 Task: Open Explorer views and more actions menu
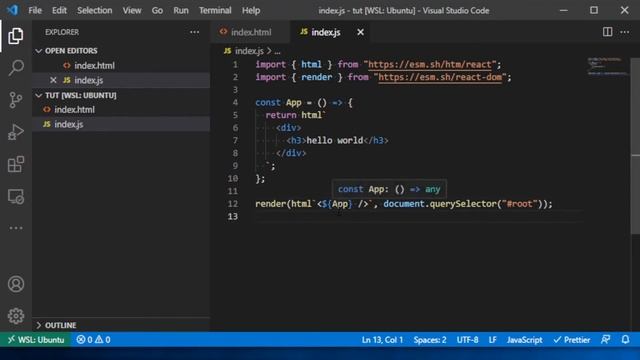pyautogui.click(x=194, y=32)
